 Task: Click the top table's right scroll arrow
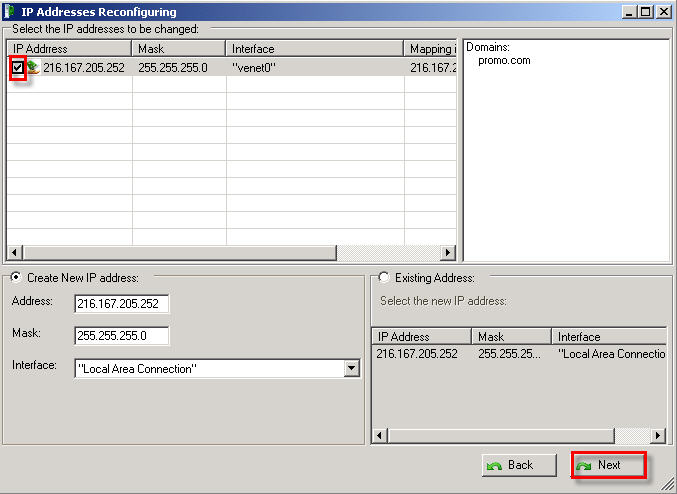pyautogui.click(x=448, y=252)
